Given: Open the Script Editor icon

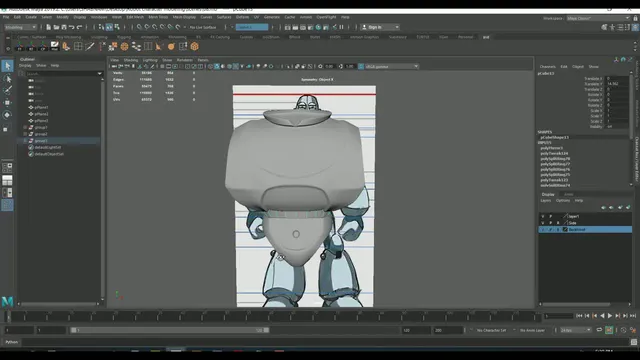Looking at the screenshot, I should [x=633, y=342].
